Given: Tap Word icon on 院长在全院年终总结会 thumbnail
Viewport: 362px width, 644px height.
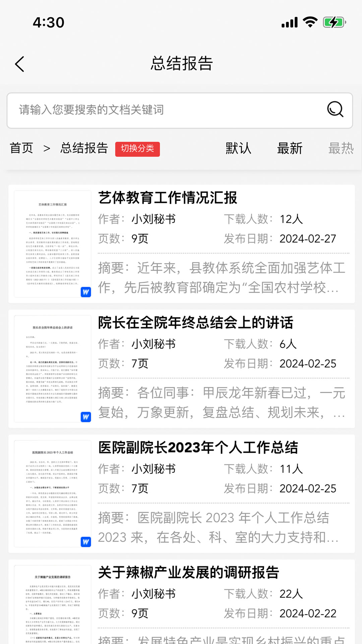Looking at the screenshot, I should click(86, 417).
